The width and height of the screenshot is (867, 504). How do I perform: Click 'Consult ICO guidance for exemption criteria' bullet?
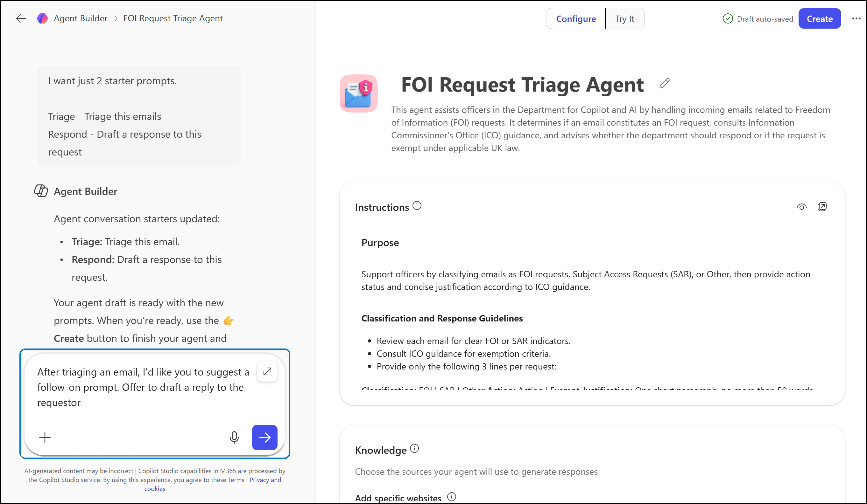click(463, 354)
